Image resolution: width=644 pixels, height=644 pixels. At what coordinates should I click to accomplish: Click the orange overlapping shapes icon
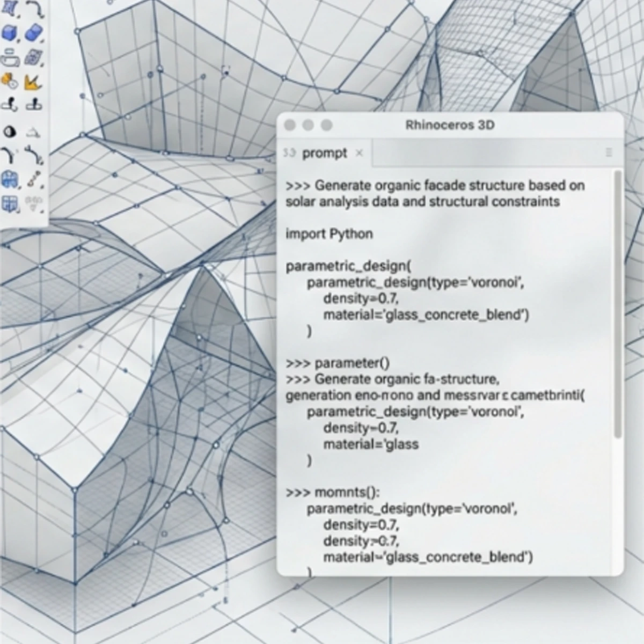click(x=10, y=82)
